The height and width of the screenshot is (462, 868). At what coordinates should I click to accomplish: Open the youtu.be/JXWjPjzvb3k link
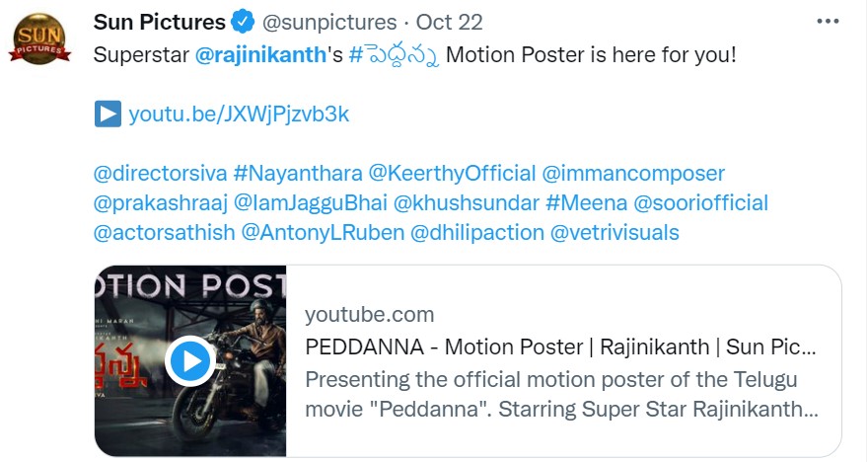pyautogui.click(x=239, y=115)
